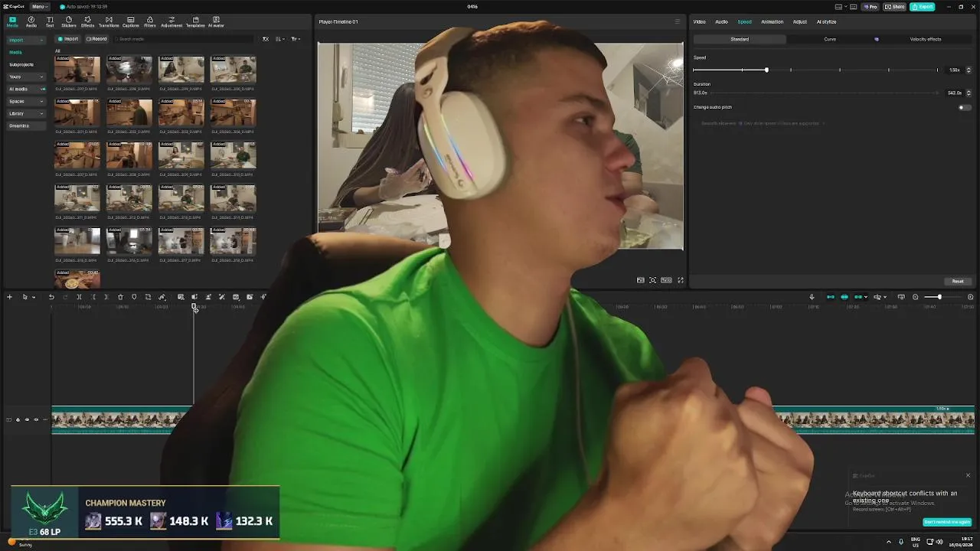Image resolution: width=980 pixels, height=551 pixels.
Task: Click the green Import button
Action: (68, 39)
